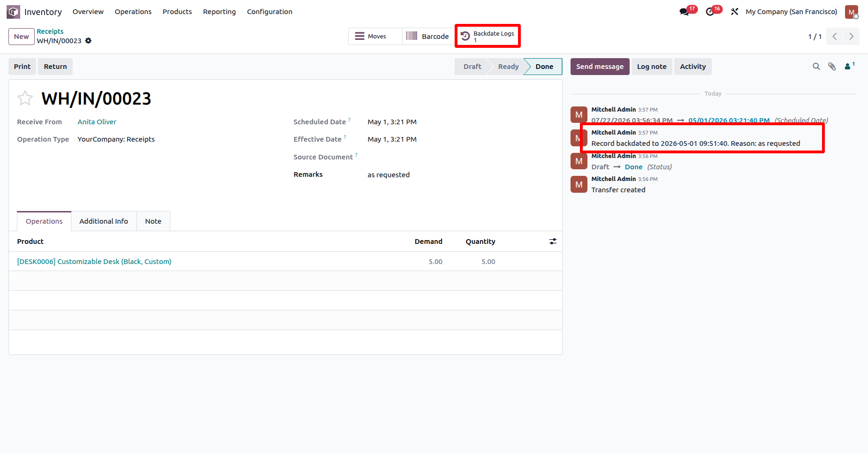Open Moves smart button

coord(375,36)
